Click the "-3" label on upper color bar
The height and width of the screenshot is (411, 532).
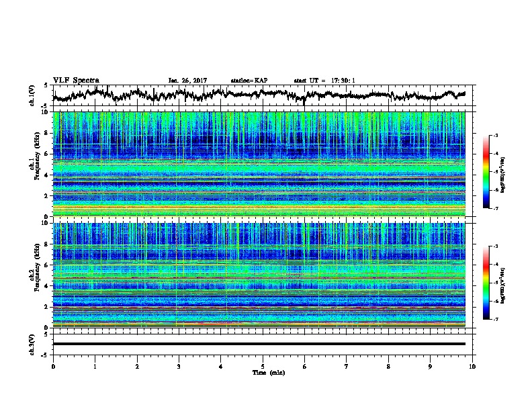point(495,136)
